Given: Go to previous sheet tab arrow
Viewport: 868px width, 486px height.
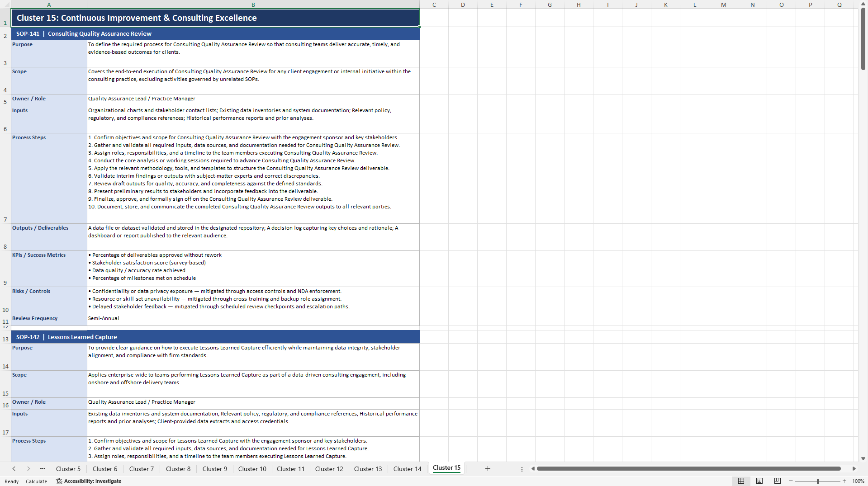Looking at the screenshot, I should click(x=14, y=469).
